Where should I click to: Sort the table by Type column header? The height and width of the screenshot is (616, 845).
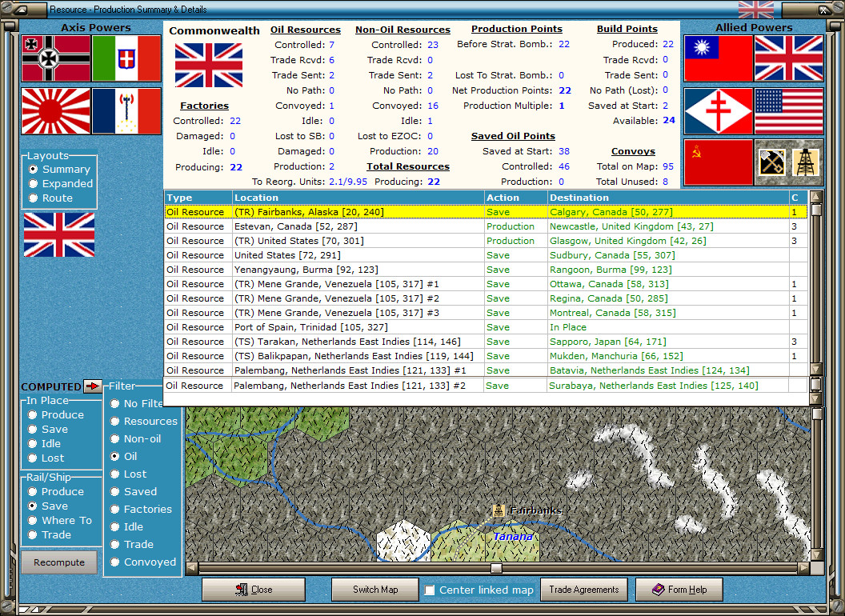pos(198,198)
